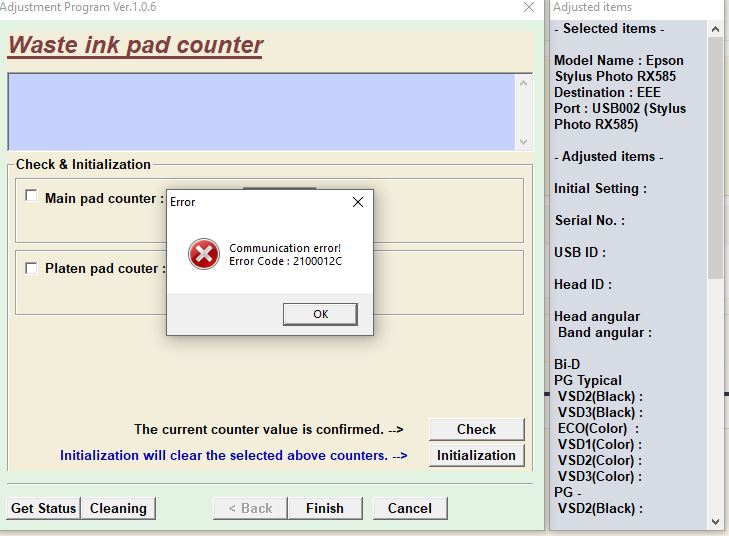729x536 pixels.
Task: Click the Communication error message text
Action: click(285, 248)
